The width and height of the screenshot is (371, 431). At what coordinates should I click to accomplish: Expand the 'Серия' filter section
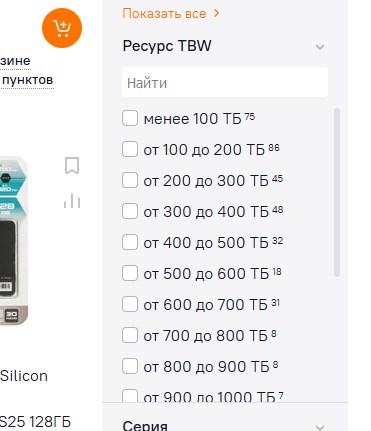(x=320, y=427)
